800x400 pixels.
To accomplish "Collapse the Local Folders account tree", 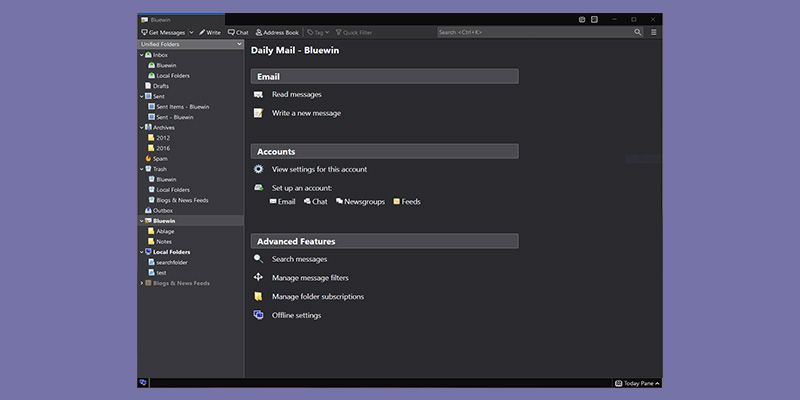I will coord(142,252).
